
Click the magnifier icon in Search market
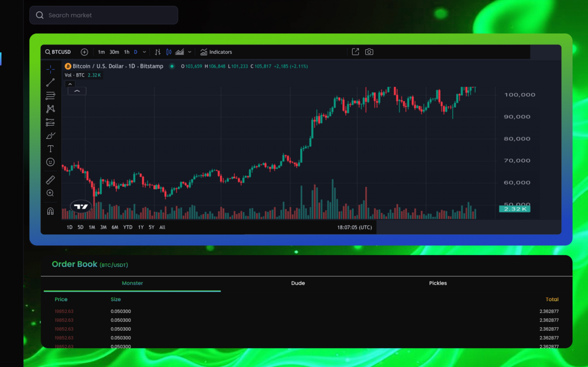pyautogui.click(x=40, y=15)
